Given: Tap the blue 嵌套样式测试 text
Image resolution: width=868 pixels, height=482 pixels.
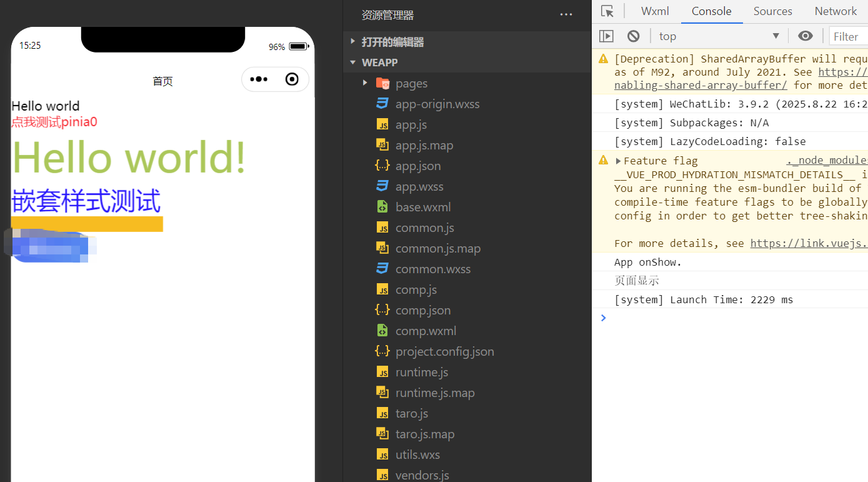Looking at the screenshot, I should 86,201.
